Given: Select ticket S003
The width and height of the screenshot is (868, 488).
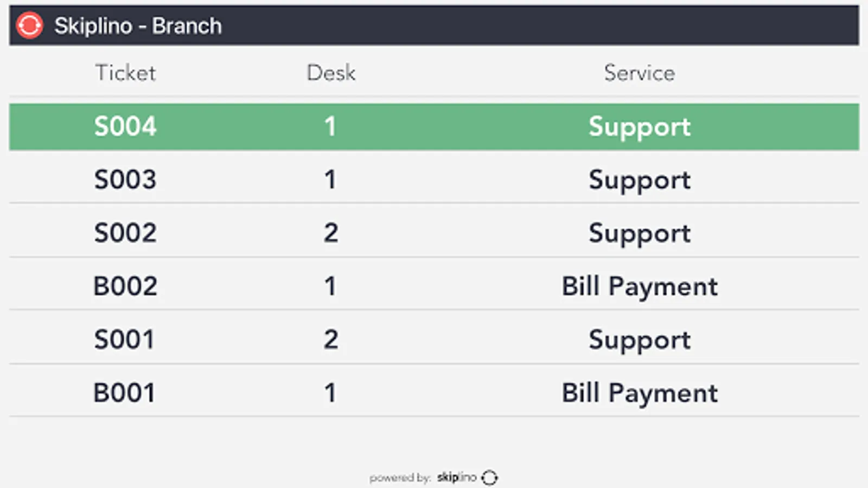Looking at the screenshot, I should [125, 179].
